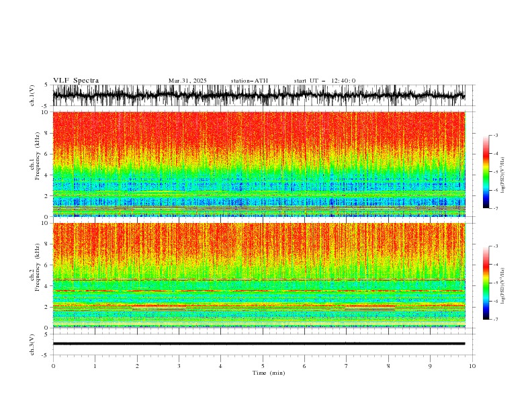Click the time axis tick label '7'
The height and width of the screenshot is (411, 532).
click(347, 366)
